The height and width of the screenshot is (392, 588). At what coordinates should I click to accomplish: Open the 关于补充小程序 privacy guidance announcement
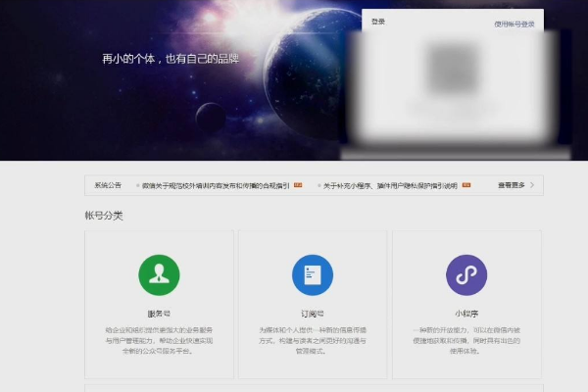(x=391, y=184)
